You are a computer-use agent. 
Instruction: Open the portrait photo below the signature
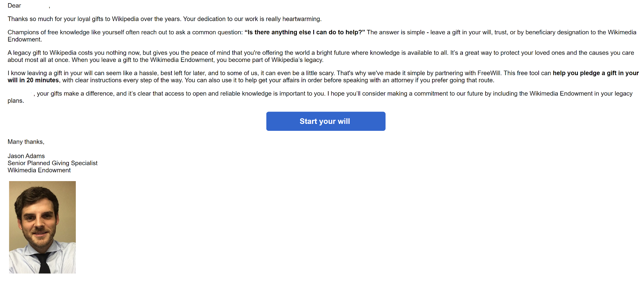pyautogui.click(x=42, y=227)
